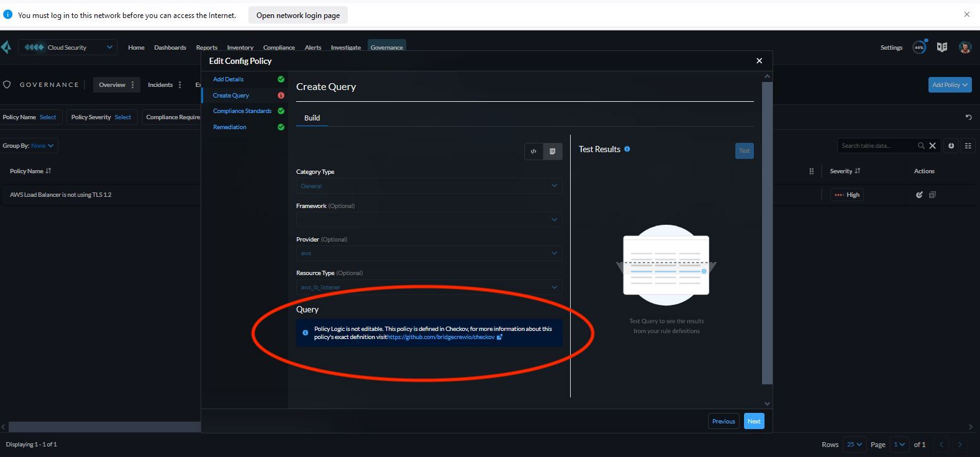Viewport: 980px width, 457px height.
Task: Click the Search table data field
Action: pyautogui.click(x=876, y=146)
